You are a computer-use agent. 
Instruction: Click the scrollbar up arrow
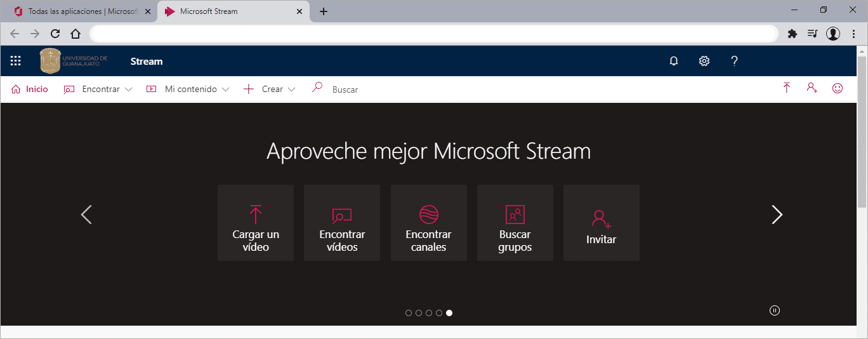[x=862, y=50]
